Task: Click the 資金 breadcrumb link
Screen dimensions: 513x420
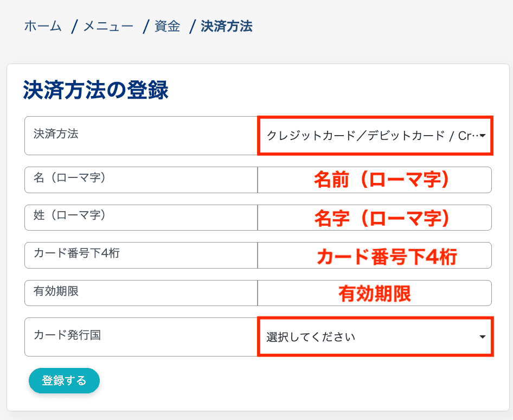Action: click(166, 26)
